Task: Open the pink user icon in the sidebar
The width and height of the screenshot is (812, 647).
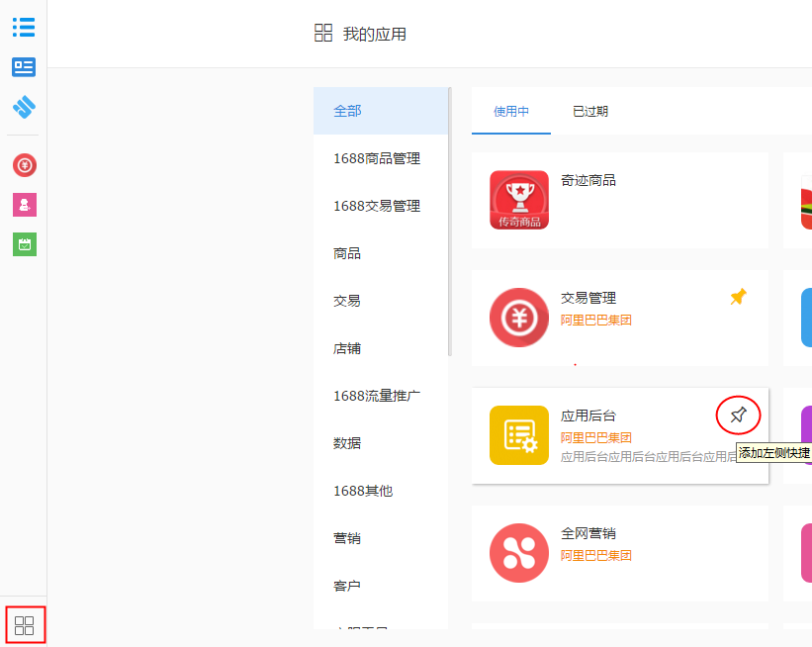Action: (24, 205)
